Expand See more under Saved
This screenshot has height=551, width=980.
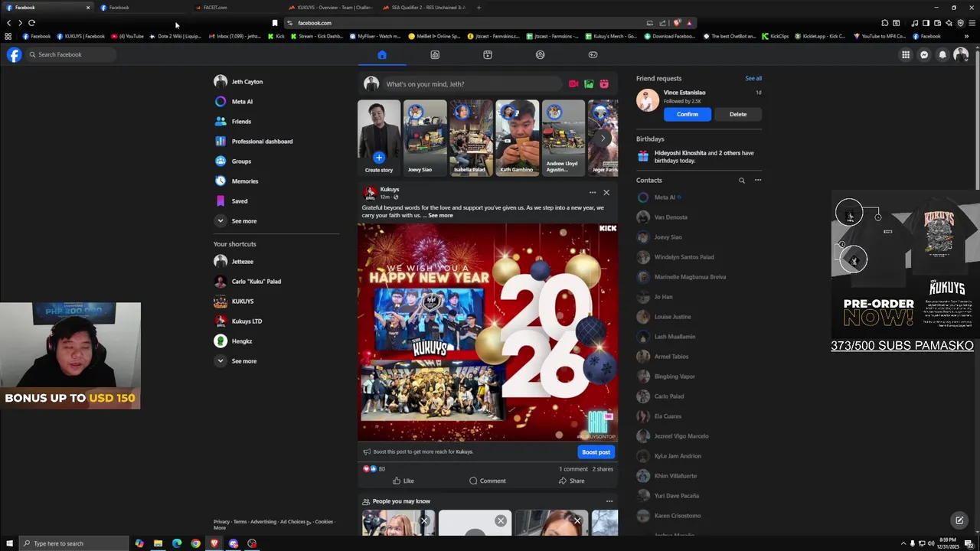click(x=276, y=221)
